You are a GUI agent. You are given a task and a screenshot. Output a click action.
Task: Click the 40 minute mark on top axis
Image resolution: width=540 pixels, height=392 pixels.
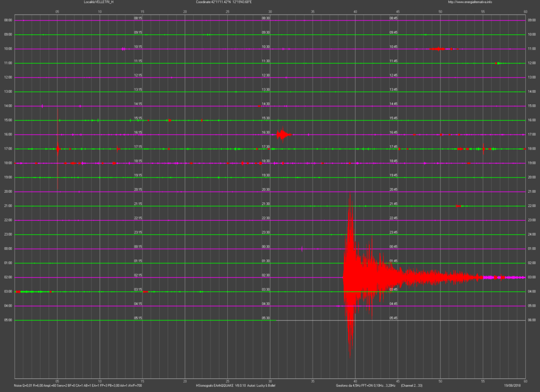(x=355, y=12)
